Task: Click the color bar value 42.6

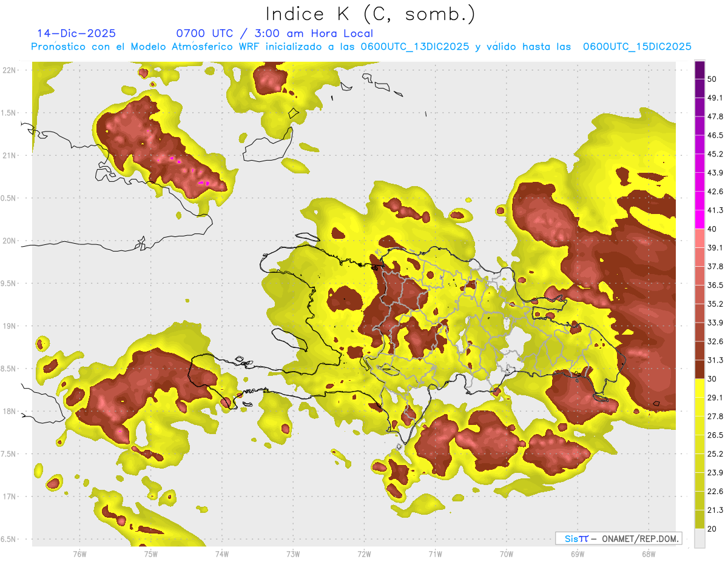Action: (x=715, y=192)
